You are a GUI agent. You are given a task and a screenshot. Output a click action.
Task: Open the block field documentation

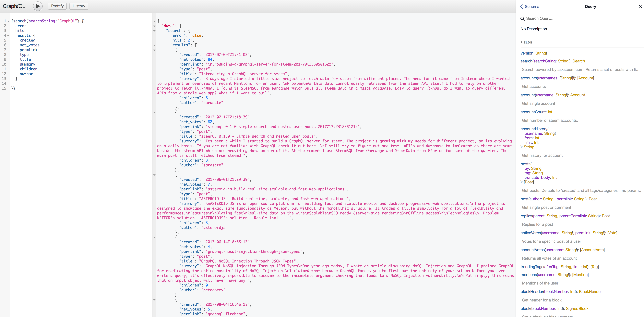click(x=525, y=309)
